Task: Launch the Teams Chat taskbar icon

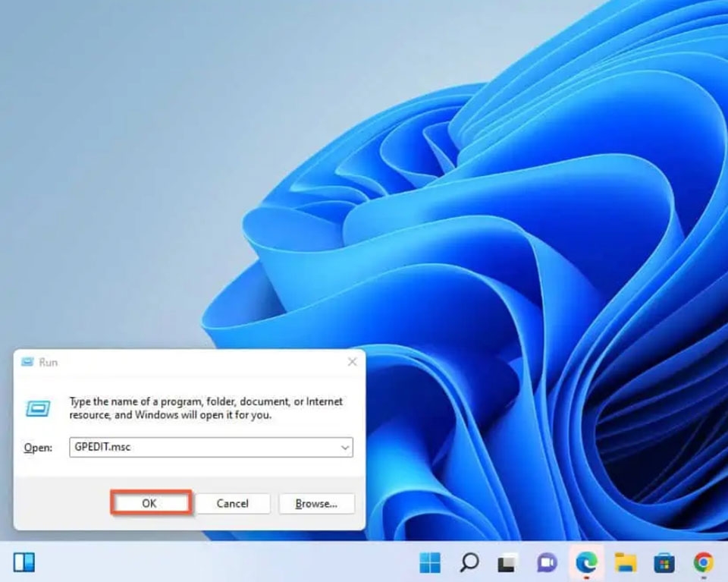Action: (548, 563)
